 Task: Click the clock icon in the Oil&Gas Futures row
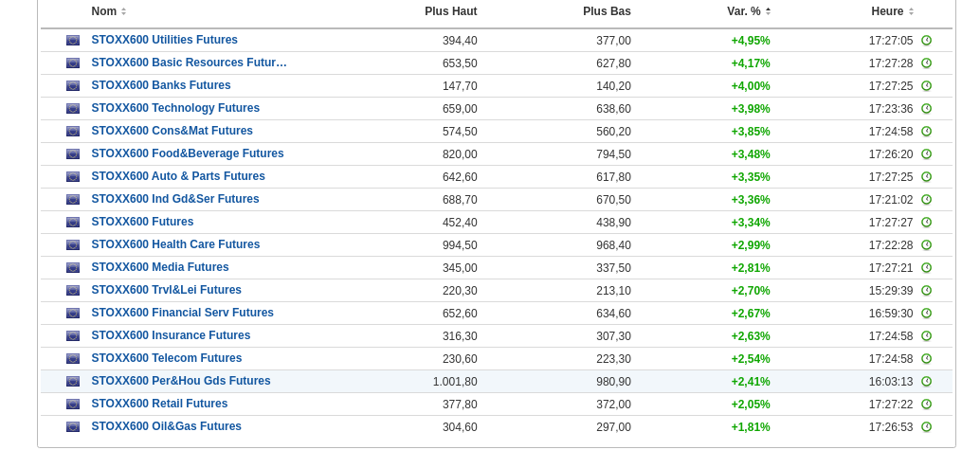(x=926, y=427)
